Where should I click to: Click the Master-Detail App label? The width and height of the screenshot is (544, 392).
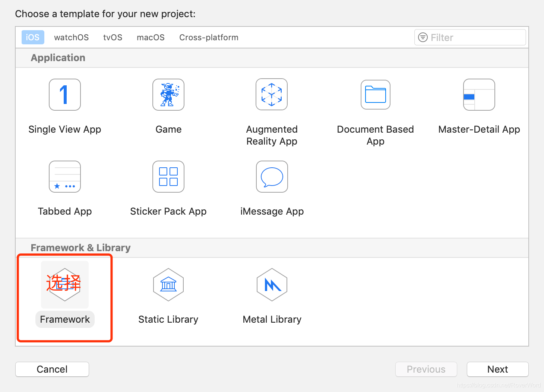(x=479, y=129)
